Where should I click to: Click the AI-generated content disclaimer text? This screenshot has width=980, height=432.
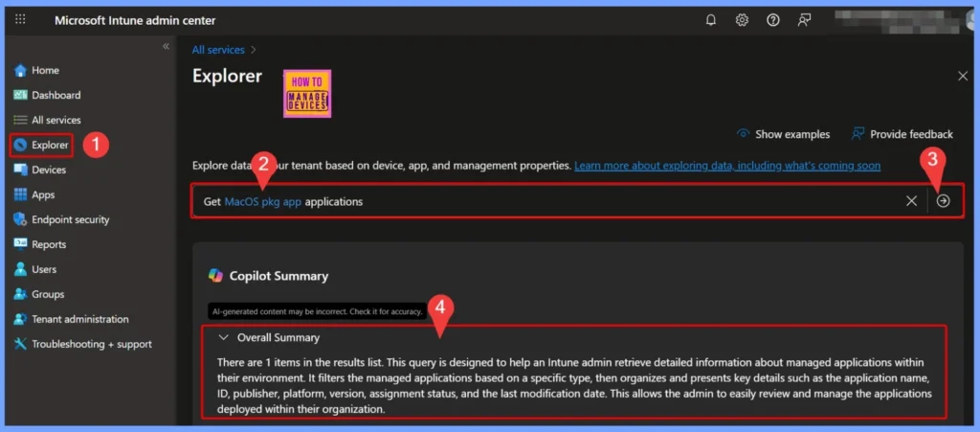coord(317,310)
